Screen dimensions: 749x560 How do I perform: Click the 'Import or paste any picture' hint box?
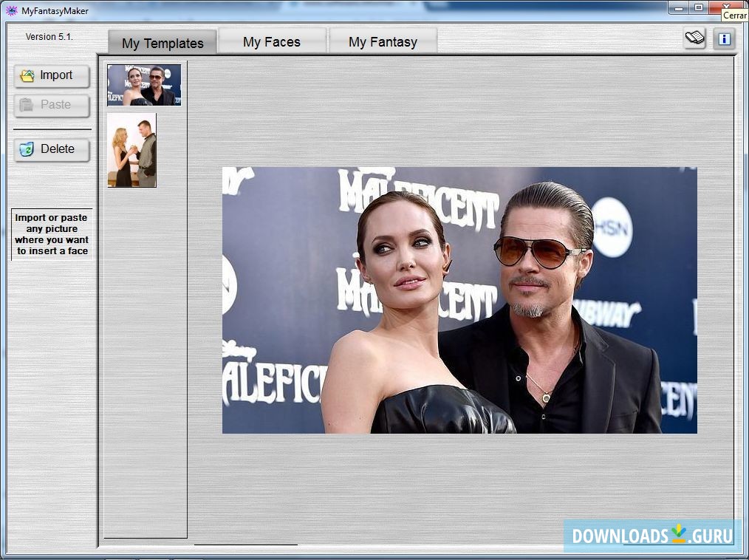(52, 234)
